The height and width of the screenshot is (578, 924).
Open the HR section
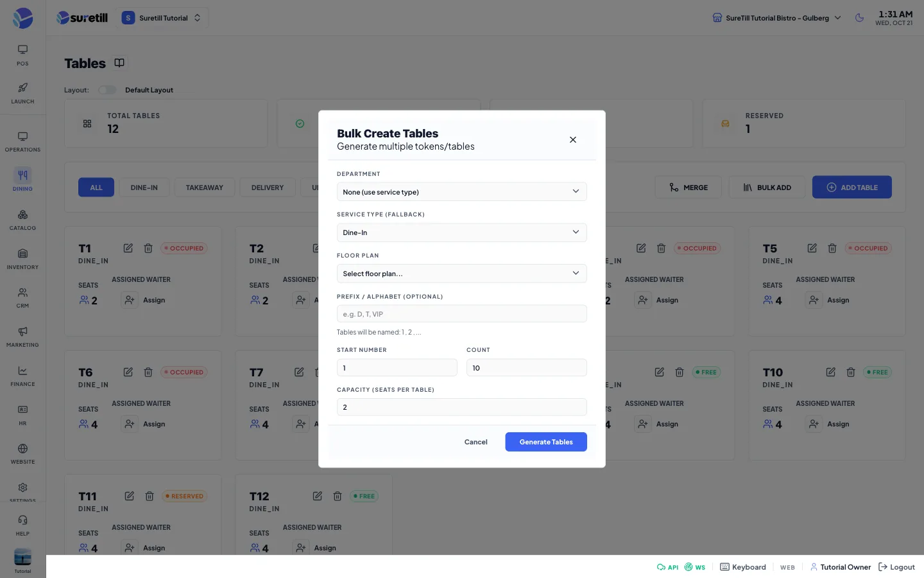22,416
